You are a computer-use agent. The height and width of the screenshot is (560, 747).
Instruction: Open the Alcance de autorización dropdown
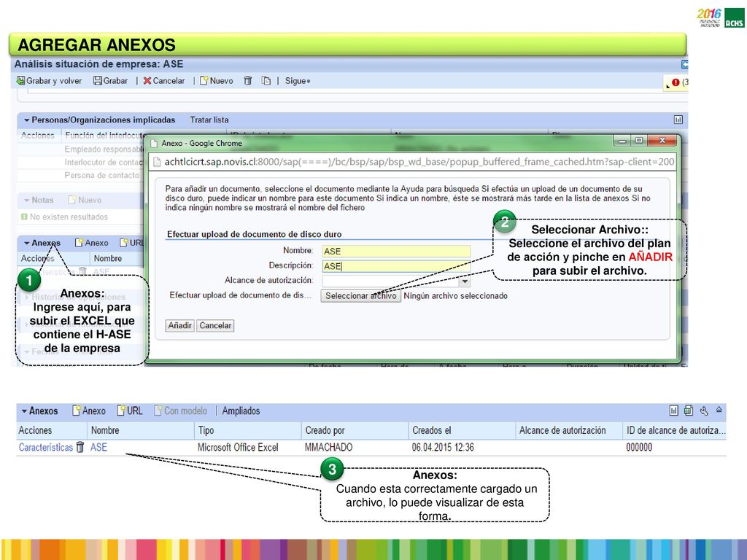[465, 281]
